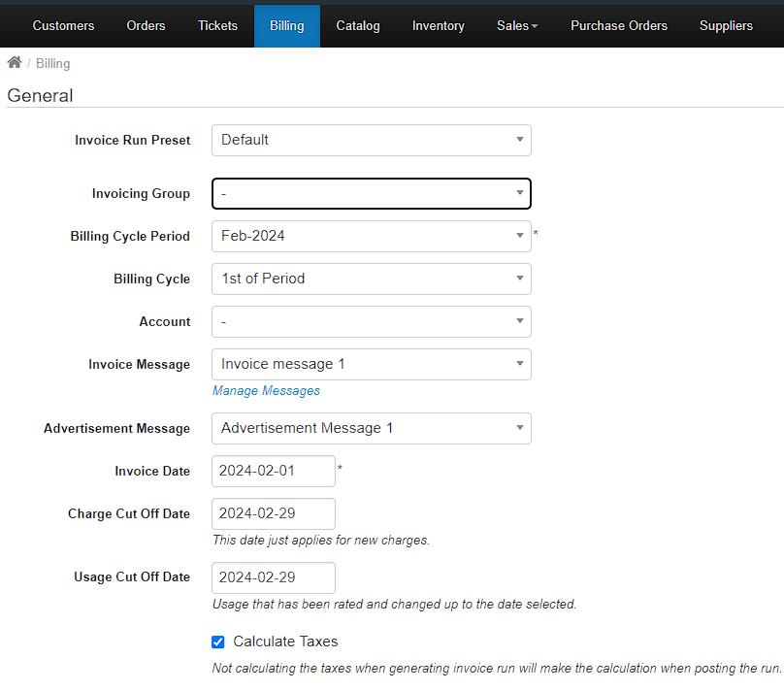
Task: Click the Manage Messages link
Action: point(266,390)
